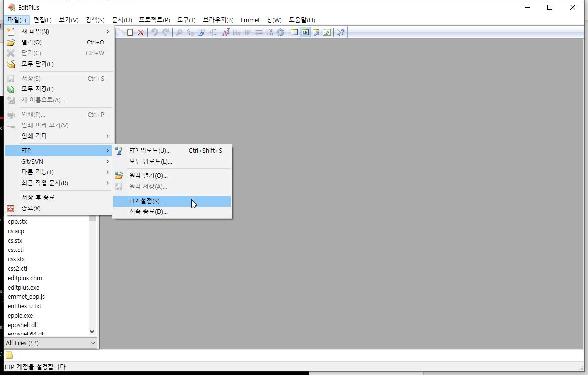Viewport: 588px width, 375px height.
Task: Click the context Help arrow-question icon
Action: click(x=341, y=32)
